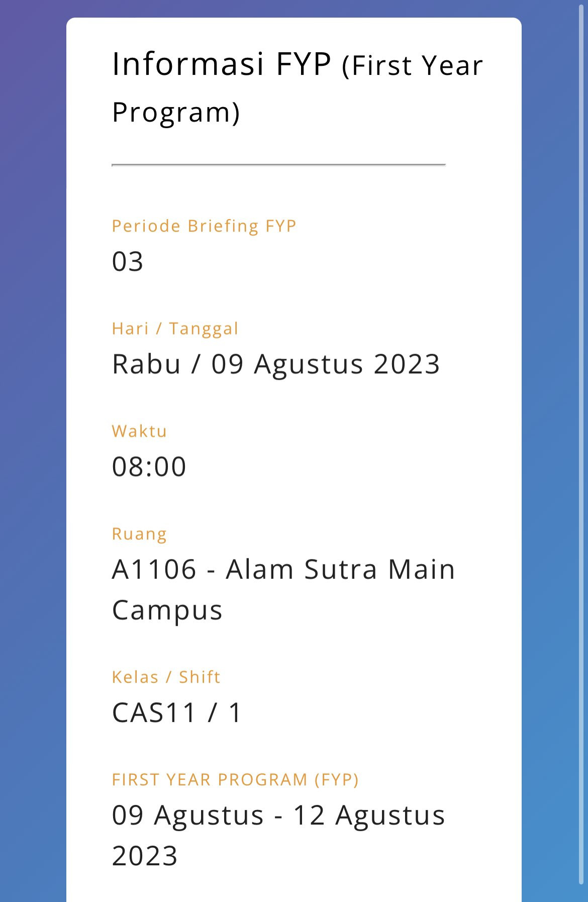Click the (First Year subtitle text

click(x=413, y=66)
